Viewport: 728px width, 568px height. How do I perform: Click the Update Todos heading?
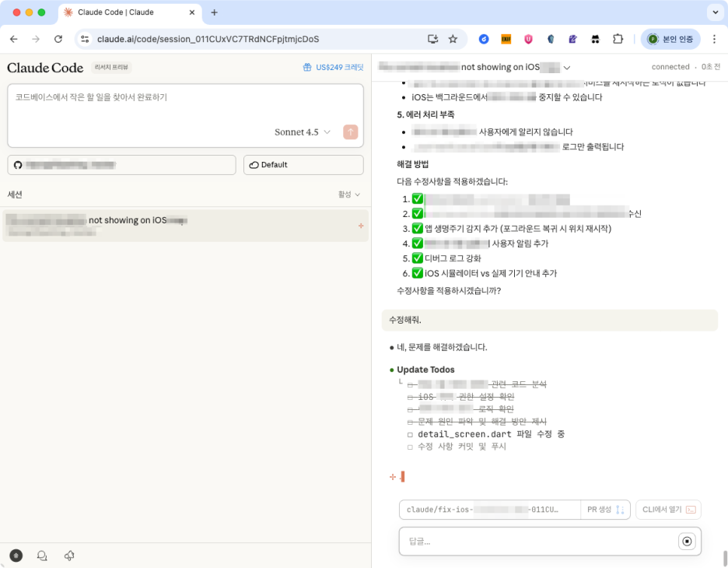tap(425, 370)
